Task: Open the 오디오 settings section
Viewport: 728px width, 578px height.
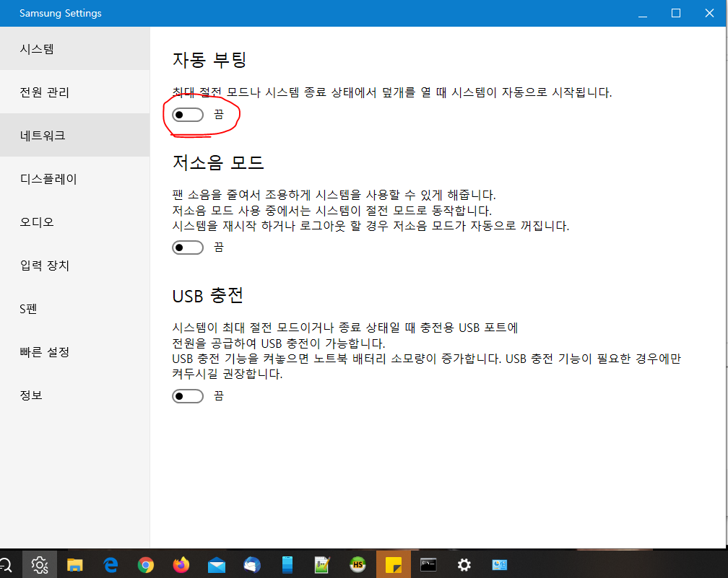Action: (x=75, y=222)
